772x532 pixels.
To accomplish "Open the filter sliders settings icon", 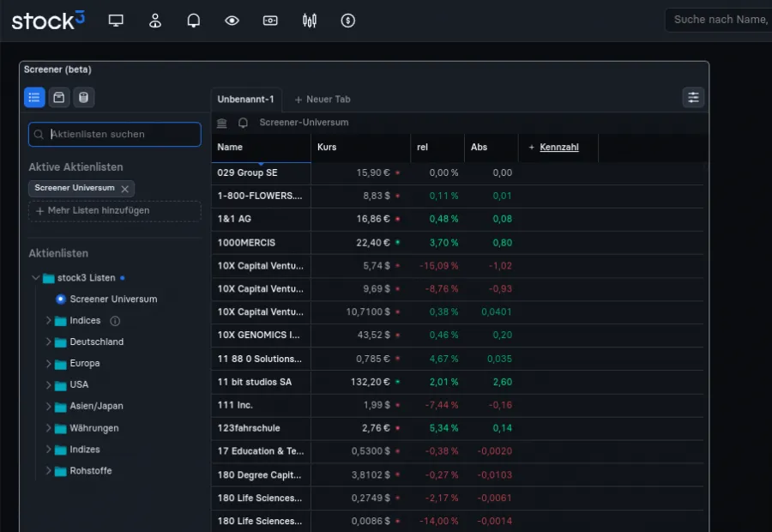I will coord(693,98).
